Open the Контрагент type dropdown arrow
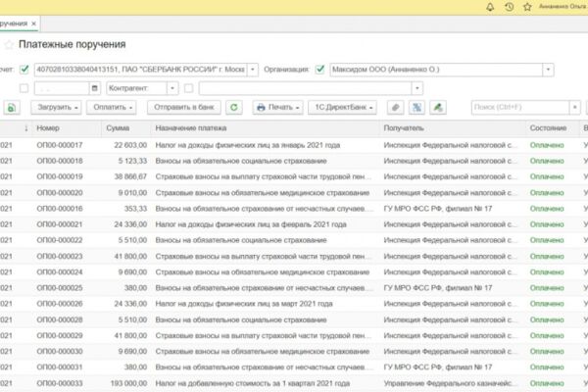 click(x=172, y=88)
